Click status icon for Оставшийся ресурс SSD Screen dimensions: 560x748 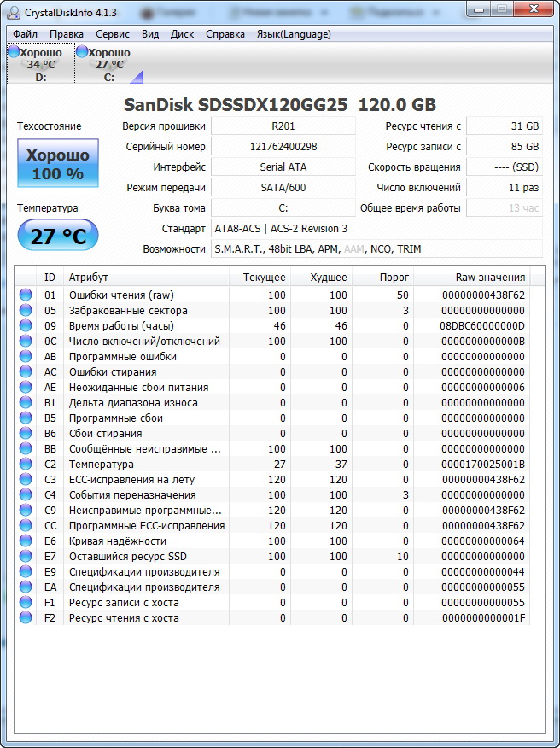(26, 557)
